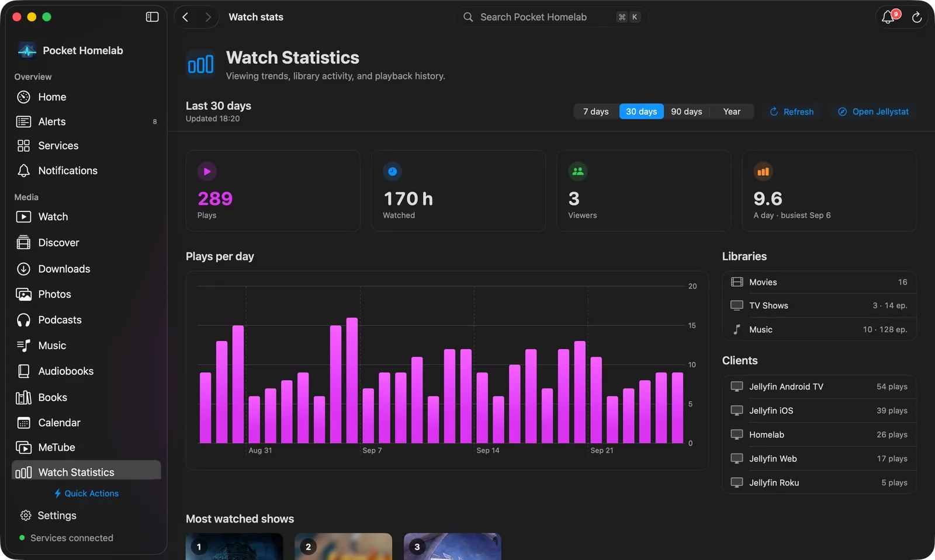Open Discover in the sidebar
The width and height of the screenshot is (935, 560).
[86, 242]
